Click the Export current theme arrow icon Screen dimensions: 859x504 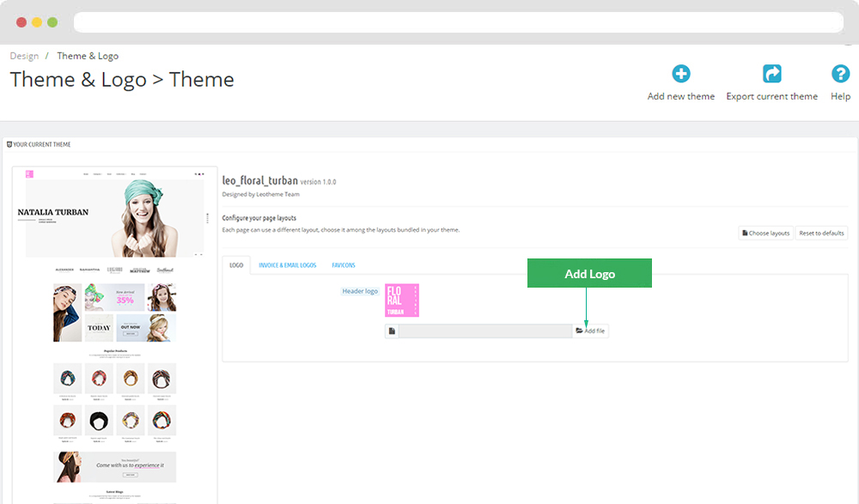771,74
